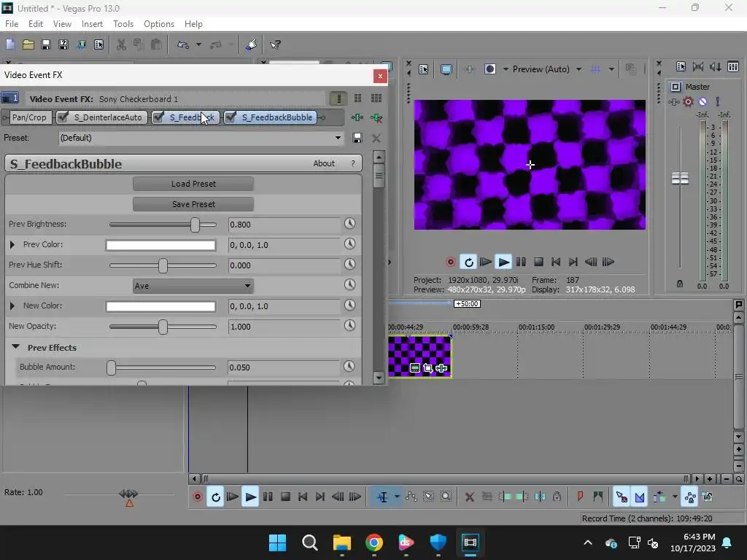Screen dimensions: 747x560
Task: Save current FX preset disk icon
Action: coord(357,138)
